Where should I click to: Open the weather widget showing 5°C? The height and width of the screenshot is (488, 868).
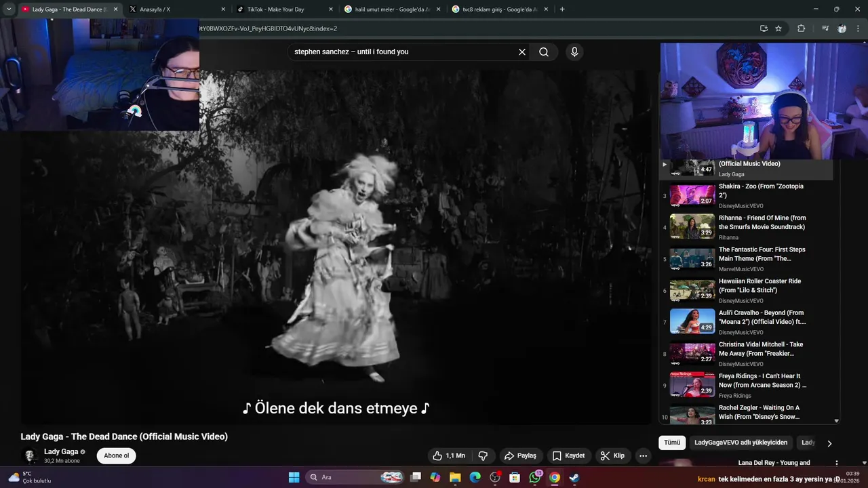pos(30,477)
